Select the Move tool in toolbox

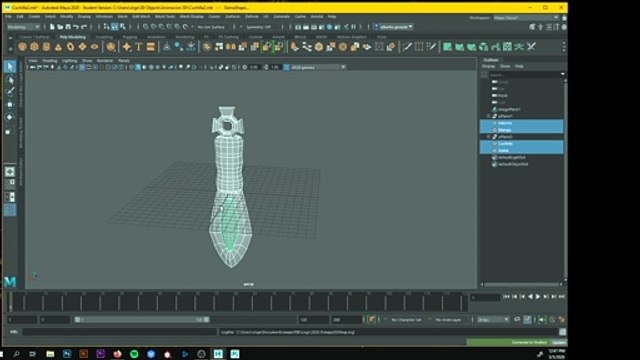[10, 104]
